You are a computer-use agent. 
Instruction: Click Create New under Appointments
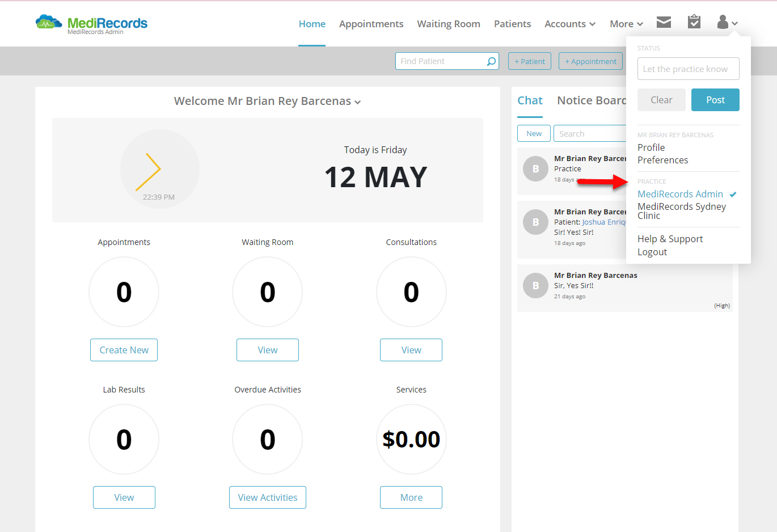point(124,350)
